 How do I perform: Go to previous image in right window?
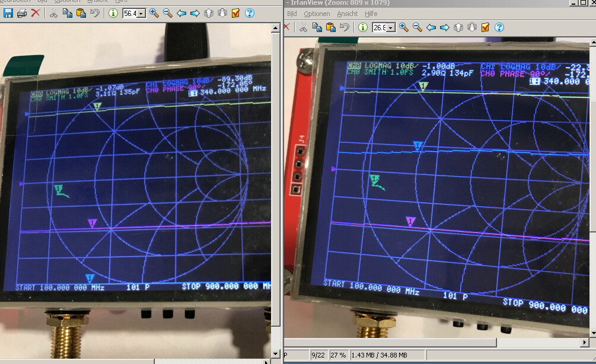pyautogui.click(x=431, y=27)
